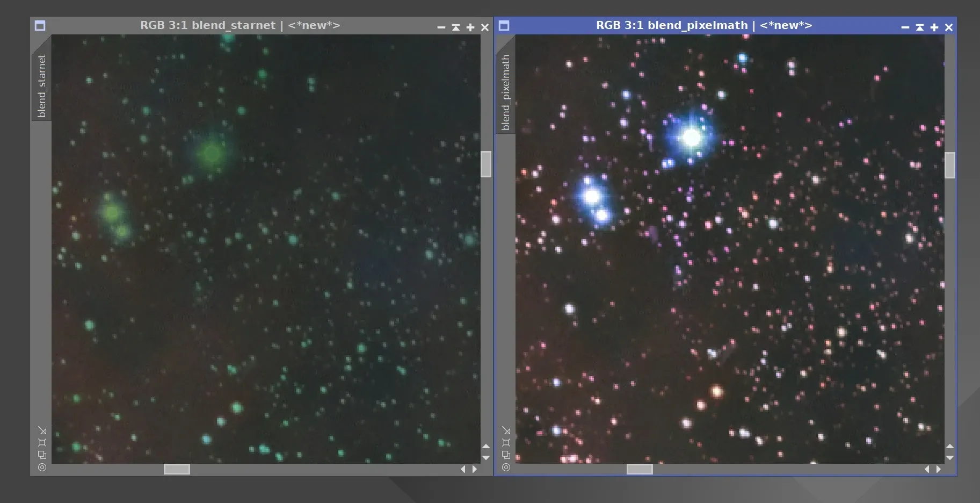This screenshot has width=980, height=503.
Task: Shade the blend_pixelmath window with triangle icon
Action: tap(920, 27)
